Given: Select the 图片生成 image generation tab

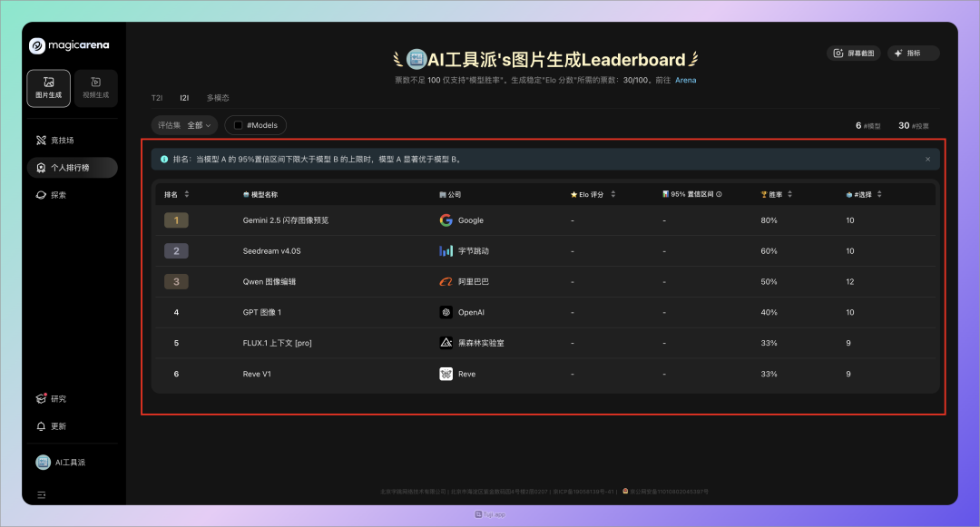Looking at the screenshot, I should pos(49,88).
